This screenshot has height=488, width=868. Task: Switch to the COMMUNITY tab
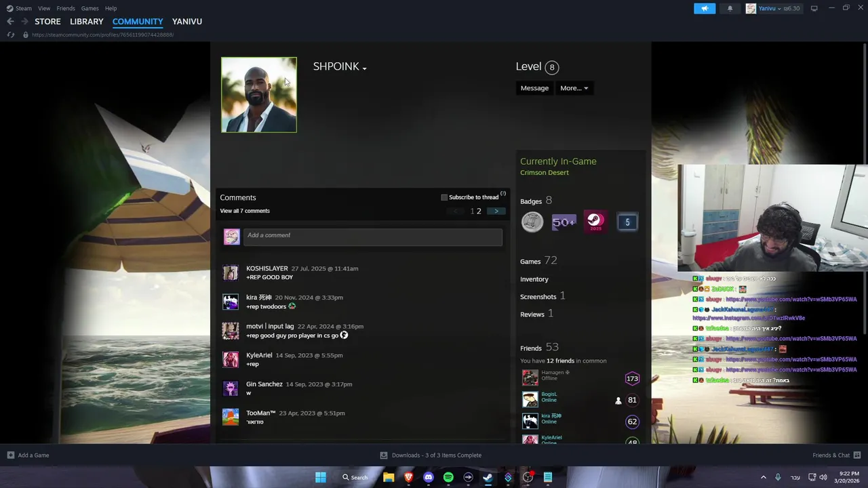click(138, 22)
